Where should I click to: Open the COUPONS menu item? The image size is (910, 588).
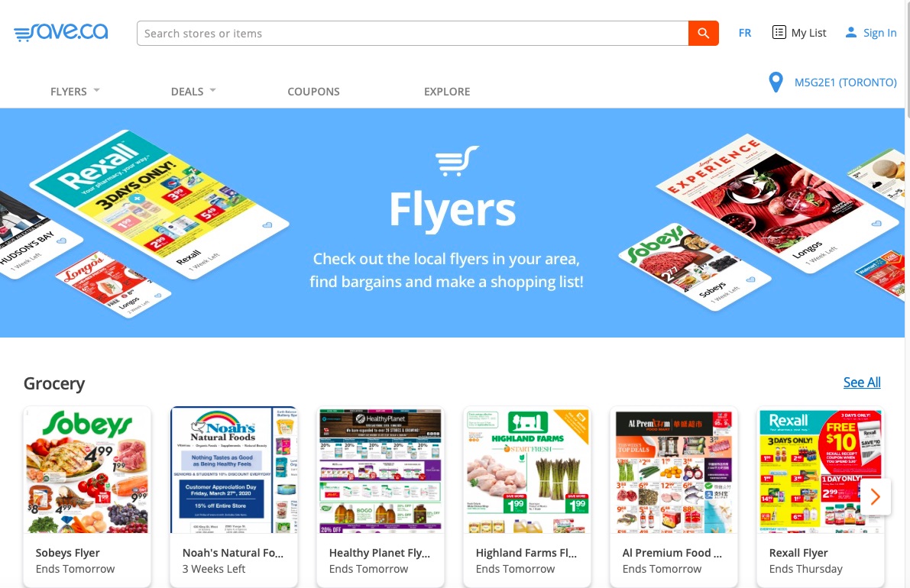[313, 92]
